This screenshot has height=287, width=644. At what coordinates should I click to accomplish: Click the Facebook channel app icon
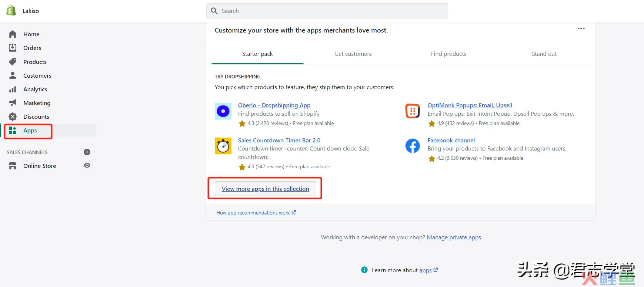[413, 146]
